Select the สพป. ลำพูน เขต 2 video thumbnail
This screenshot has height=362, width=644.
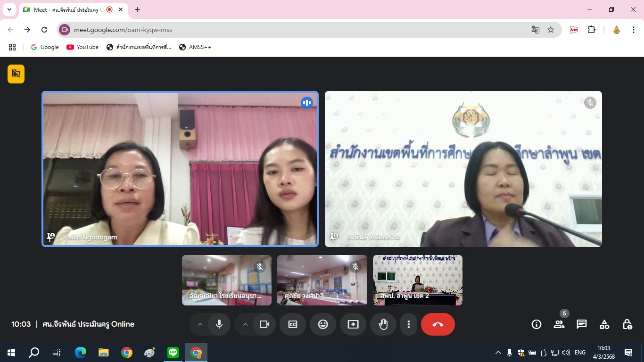[x=417, y=280]
